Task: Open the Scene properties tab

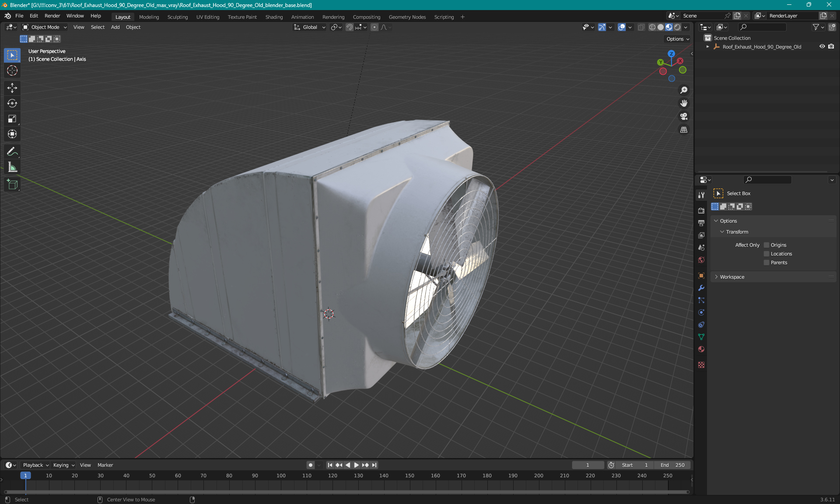Action: coord(701,247)
